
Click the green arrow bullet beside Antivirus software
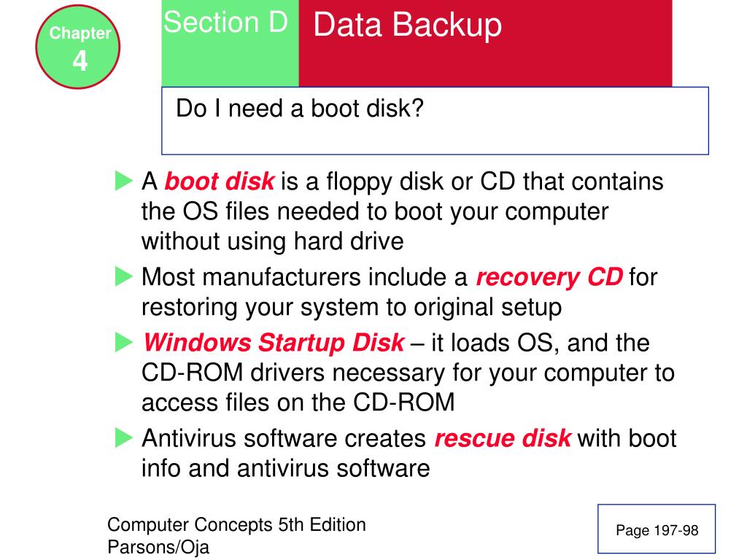coord(124,437)
